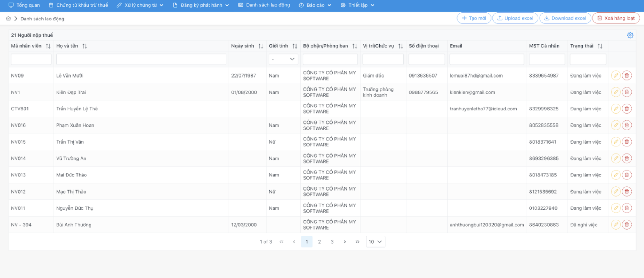Viewport: 644px width, 278px height.
Task: Open the Giới tính filter dropdown
Action: (283, 59)
